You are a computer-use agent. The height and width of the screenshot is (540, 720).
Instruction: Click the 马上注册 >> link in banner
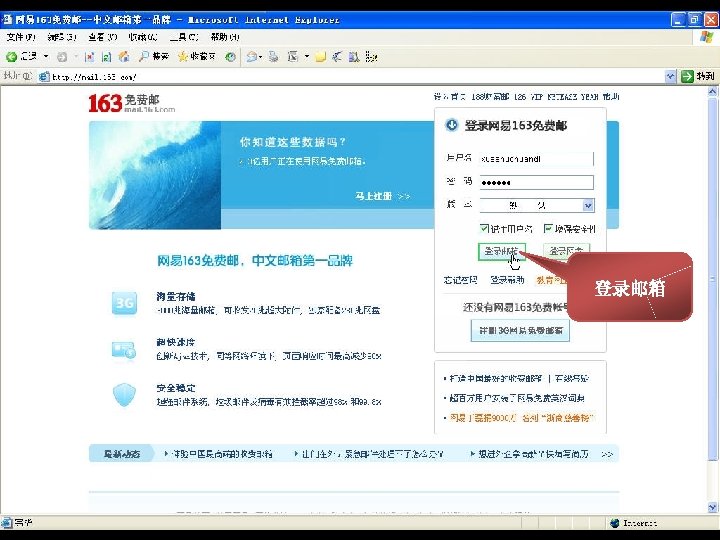(x=382, y=196)
